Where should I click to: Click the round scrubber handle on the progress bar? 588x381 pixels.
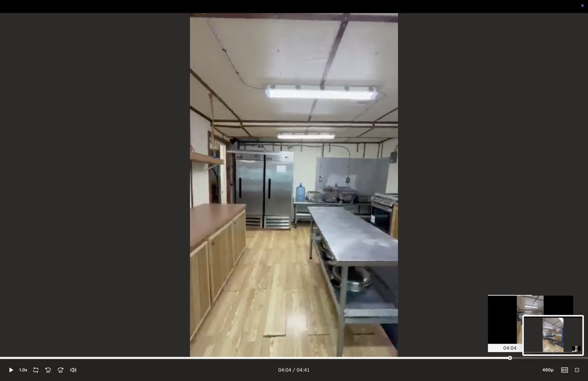(510, 358)
